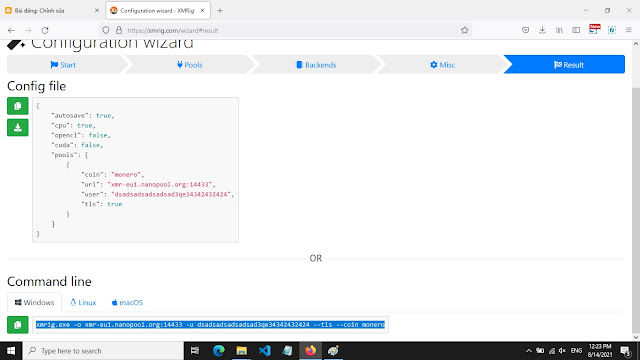The width and height of the screenshot is (640, 360).
Task: Click the "tls": true line
Action: pos(102,204)
